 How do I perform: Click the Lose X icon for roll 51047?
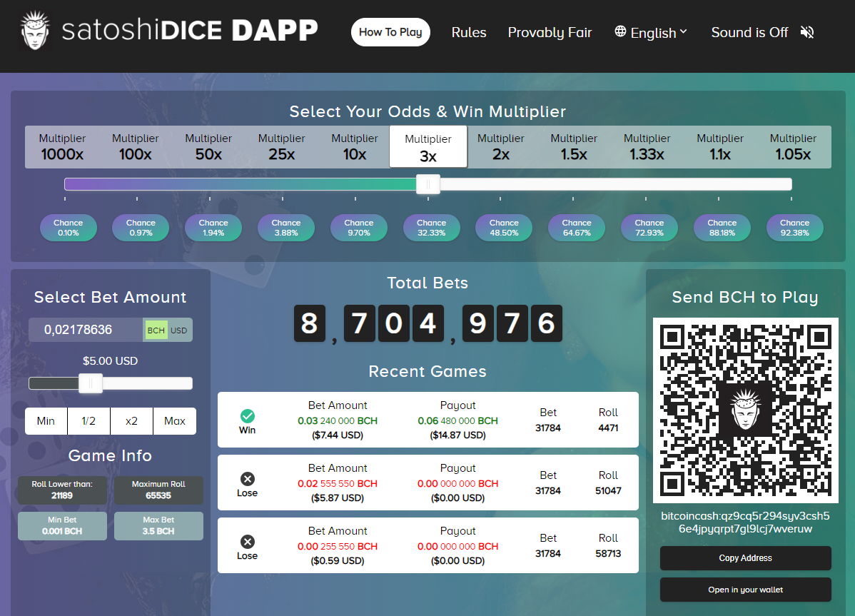point(248,479)
